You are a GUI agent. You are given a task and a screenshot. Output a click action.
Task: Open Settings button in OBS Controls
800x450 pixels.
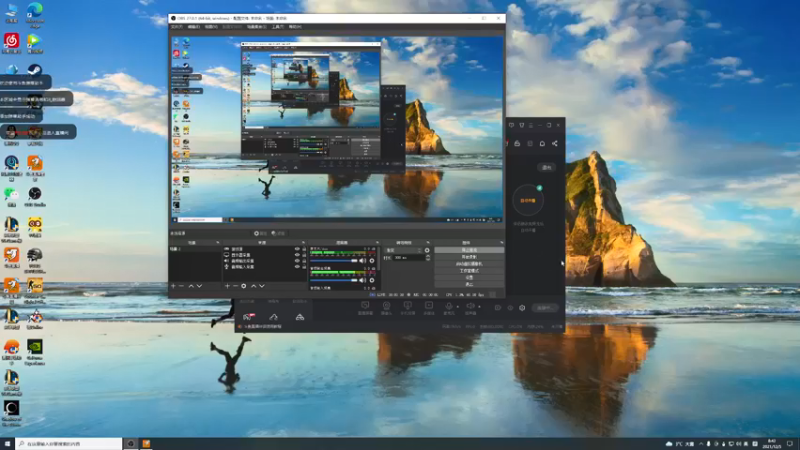469,278
